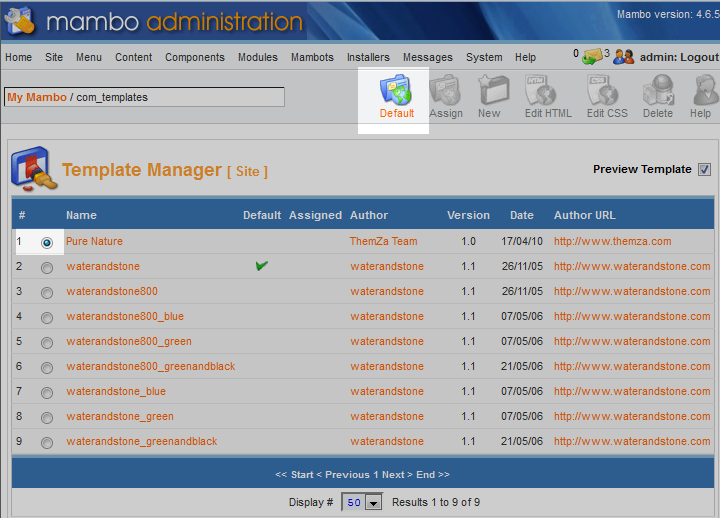
Task: Open the Components menu
Action: tap(195, 57)
